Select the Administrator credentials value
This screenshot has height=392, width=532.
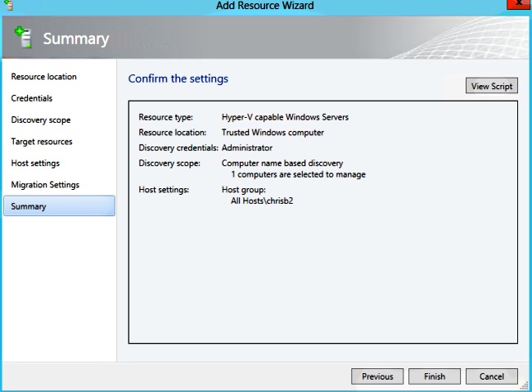click(x=247, y=148)
